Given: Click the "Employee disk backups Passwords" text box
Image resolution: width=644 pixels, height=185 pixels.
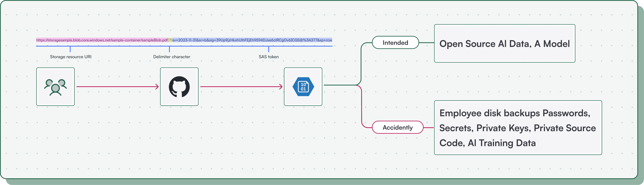Looking at the screenshot, I should (518, 128).
